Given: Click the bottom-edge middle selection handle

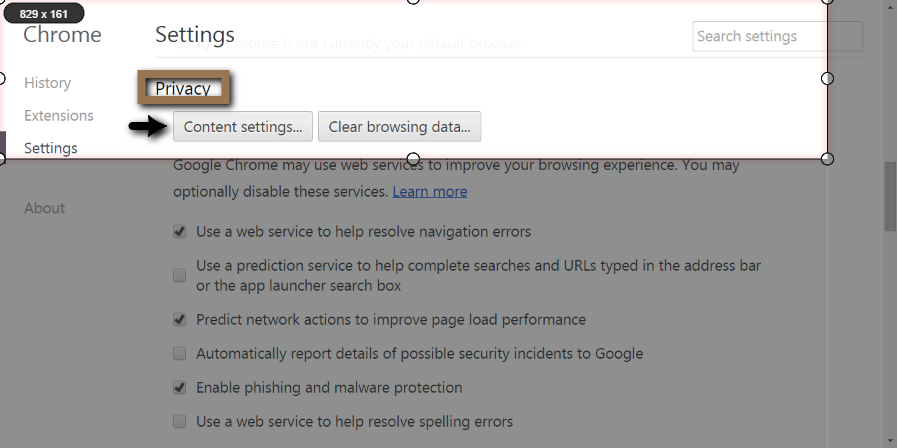Looking at the screenshot, I should tap(413, 159).
